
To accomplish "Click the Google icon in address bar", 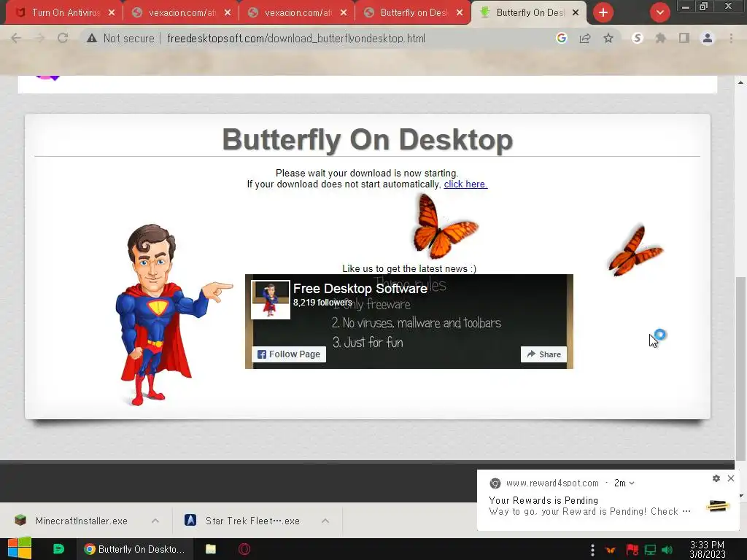I will 561,38.
